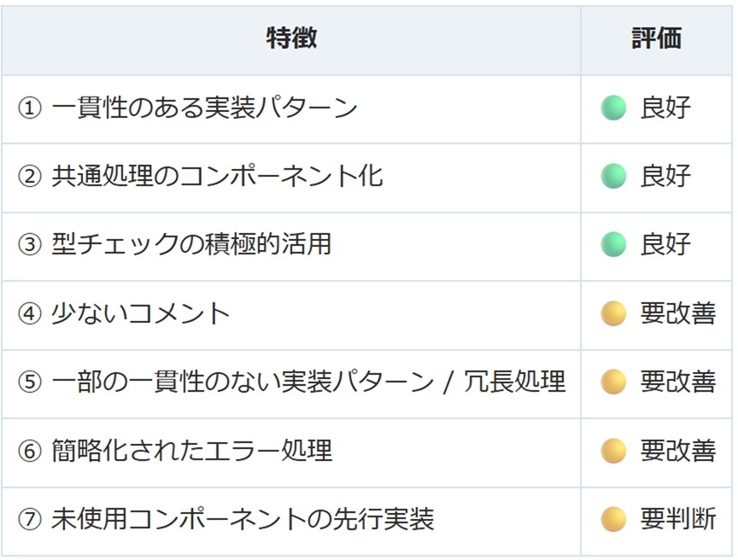Click green status dot for 型チェックの積極的活用
The image size is (738, 560).
pos(613,244)
